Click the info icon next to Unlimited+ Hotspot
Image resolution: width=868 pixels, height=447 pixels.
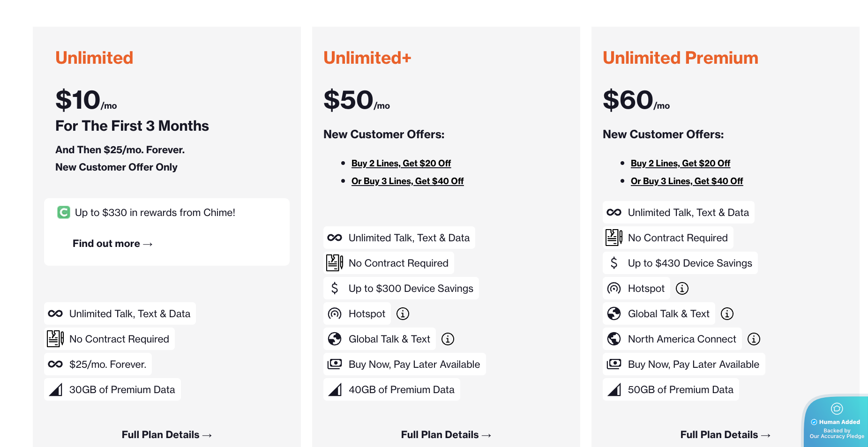pyautogui.click(x=403, y=313)
